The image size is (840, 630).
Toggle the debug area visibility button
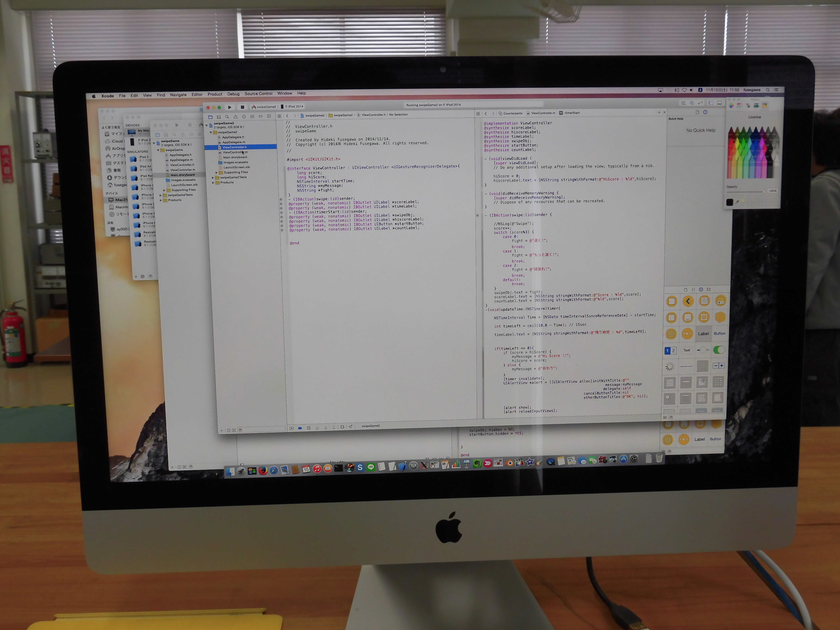point(719,102)
